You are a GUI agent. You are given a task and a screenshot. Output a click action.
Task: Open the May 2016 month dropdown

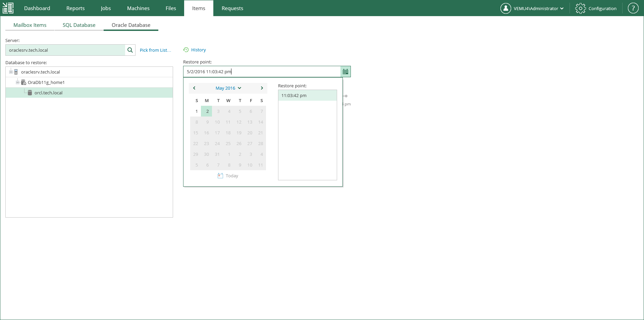point(228,88)
